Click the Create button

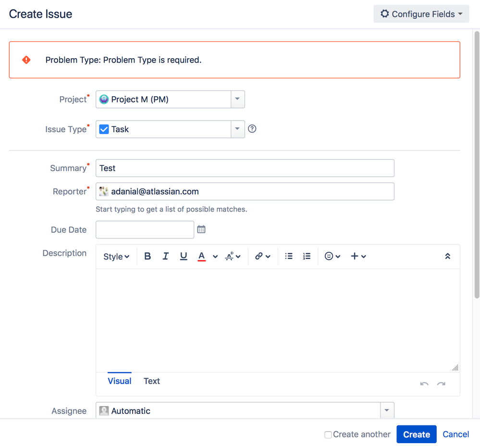pyautogui.click(x=416, y=434)
